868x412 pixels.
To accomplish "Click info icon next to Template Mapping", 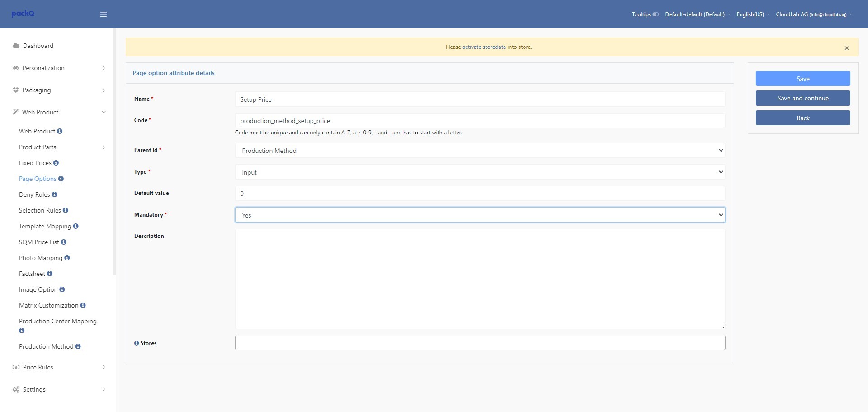I will [x=75, y=226].
